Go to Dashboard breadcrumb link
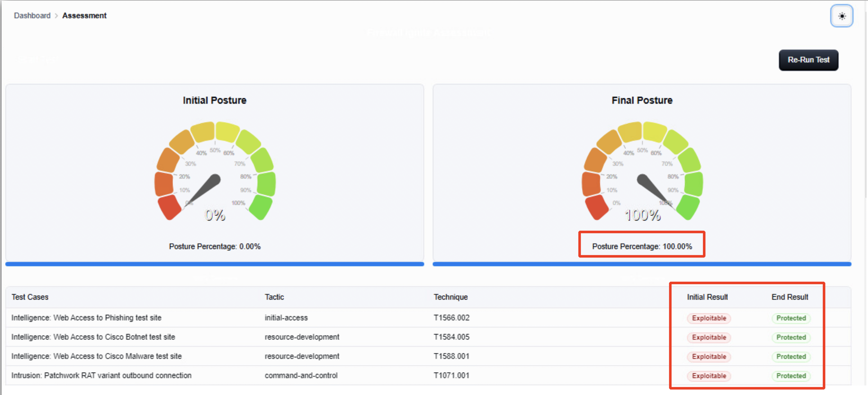The height and width of the screenshot is (395, 868). click(32, 15)
